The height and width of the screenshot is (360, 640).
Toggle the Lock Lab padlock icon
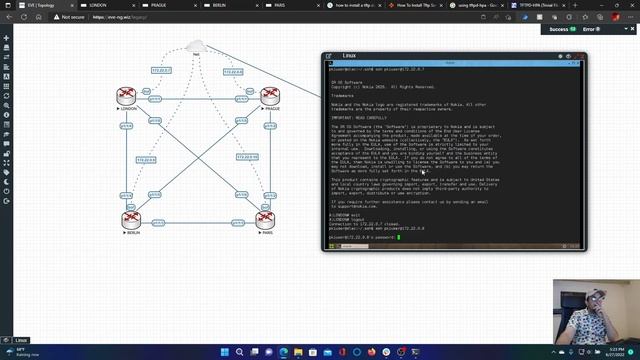click(6, 153)
